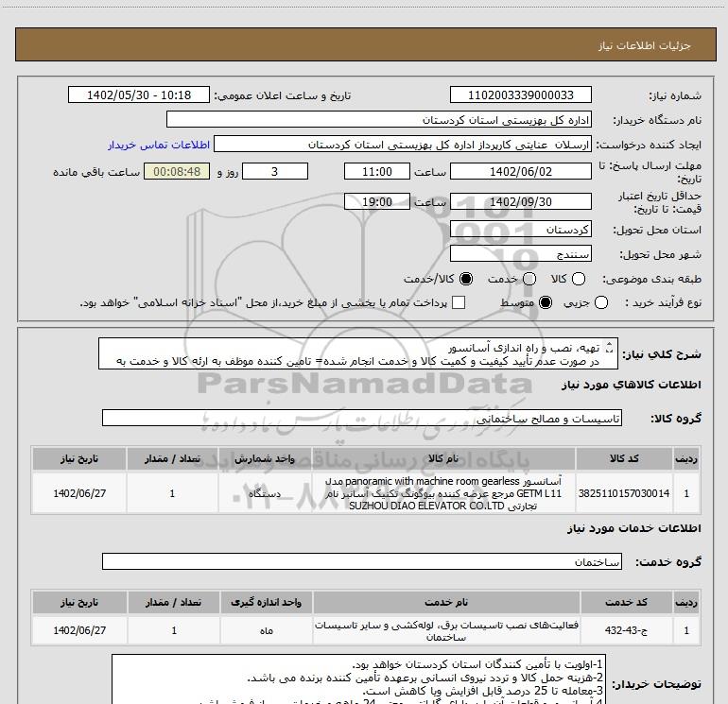This screenshot has height=704, width=728.
Task: Click the building installation service name cell
Action: point(446,630)
